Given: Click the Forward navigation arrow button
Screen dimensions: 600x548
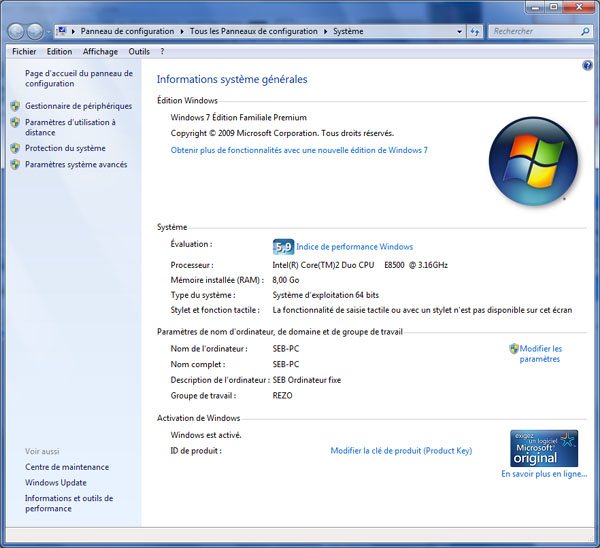Looking at the screenshot, I should coord(35,32).
